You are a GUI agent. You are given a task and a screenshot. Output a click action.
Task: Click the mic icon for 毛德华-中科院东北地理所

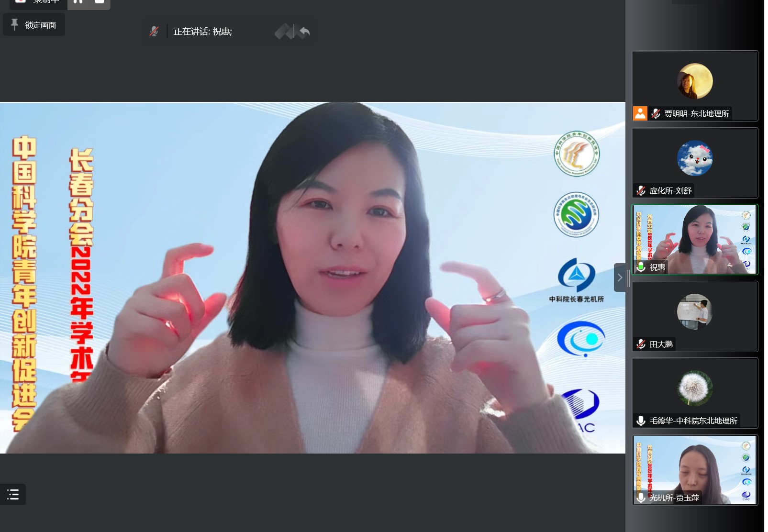[641, 421]
